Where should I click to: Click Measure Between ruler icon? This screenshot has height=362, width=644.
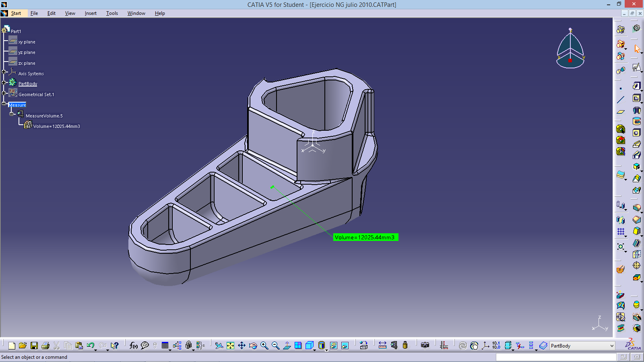pyautogui.click(x=382, y=346)
